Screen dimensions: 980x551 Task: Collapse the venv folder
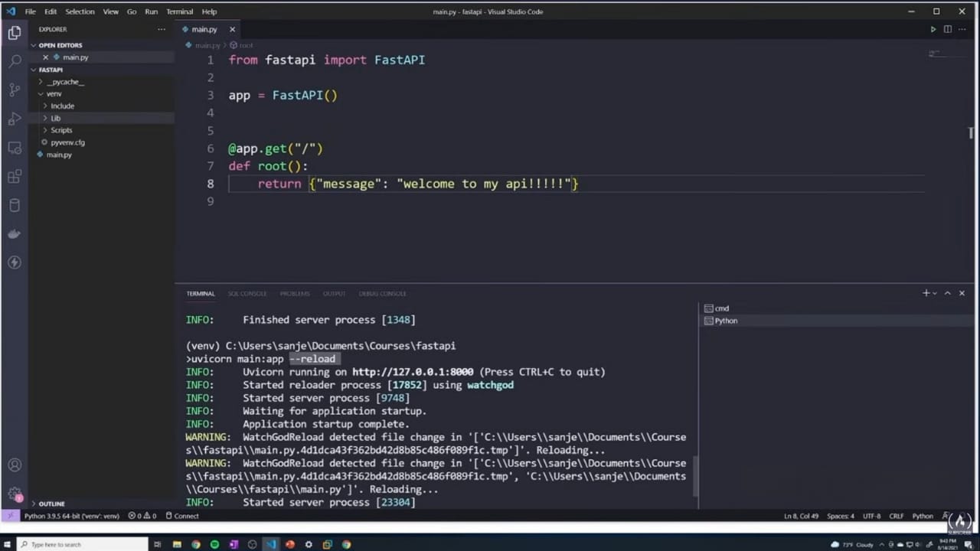[54, 93]
